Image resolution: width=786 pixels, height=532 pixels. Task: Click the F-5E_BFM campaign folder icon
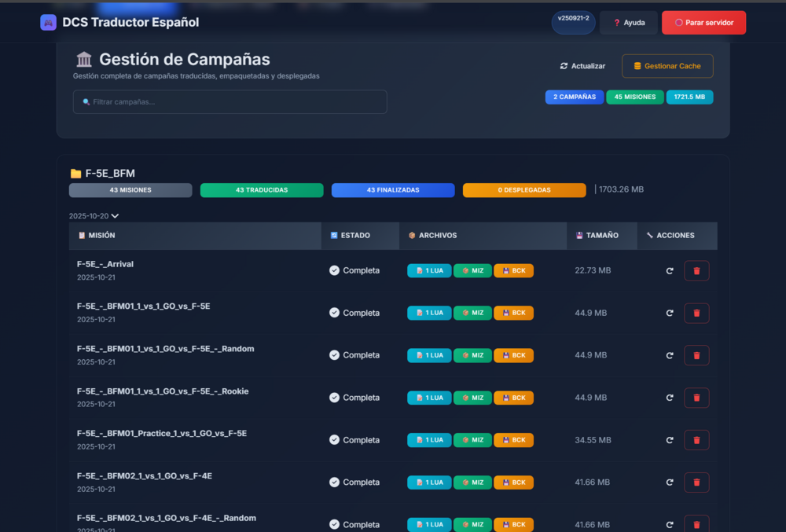(x=75, y=174)
